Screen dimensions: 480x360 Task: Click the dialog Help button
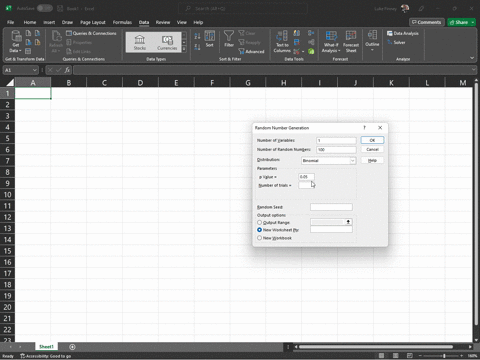click(372, 160)
